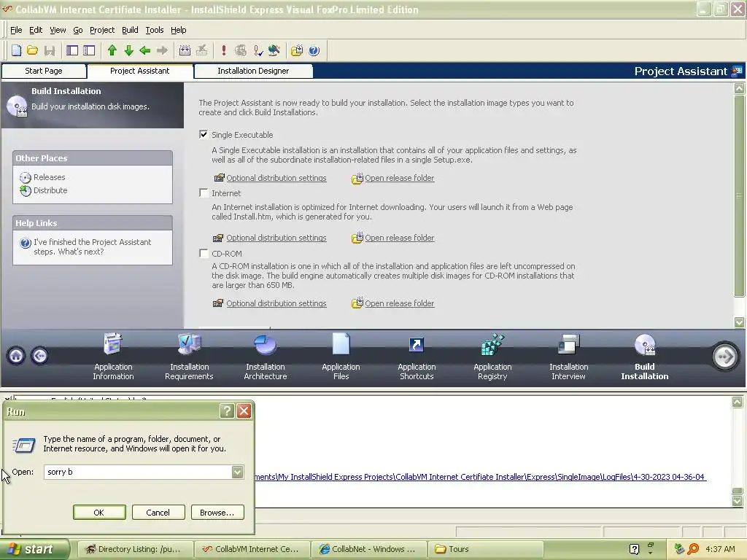This screenshot has width=747, height=560.
Task: Open the Go menu
Action: click(x=77, y=30)
